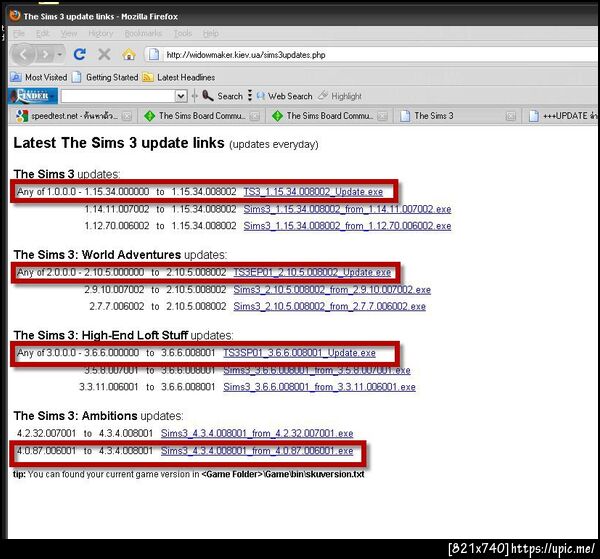Open link Sims3_3.6.6.008001_from_3.5.8.007001.exe

[317, 370]
